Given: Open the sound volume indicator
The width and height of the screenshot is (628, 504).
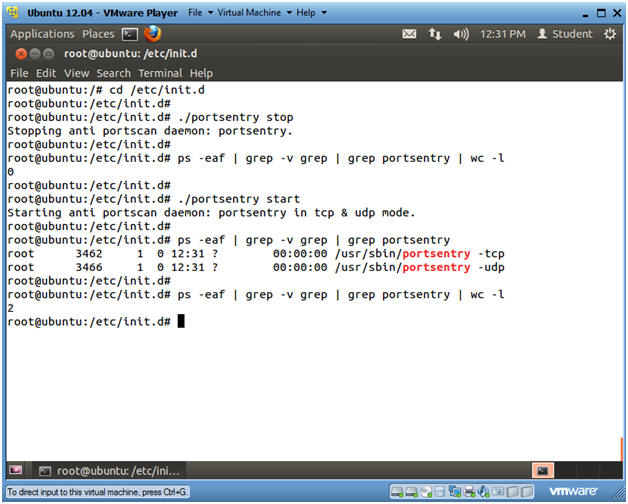Looking at the screenshot, I should (461, 34).
